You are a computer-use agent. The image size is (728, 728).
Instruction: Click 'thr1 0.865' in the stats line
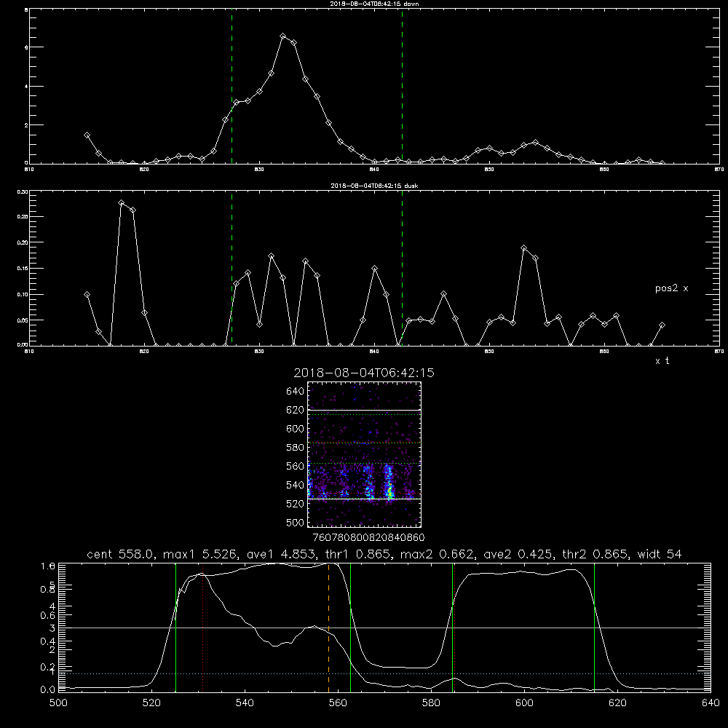pyautogui.click(x=357, y=554)
